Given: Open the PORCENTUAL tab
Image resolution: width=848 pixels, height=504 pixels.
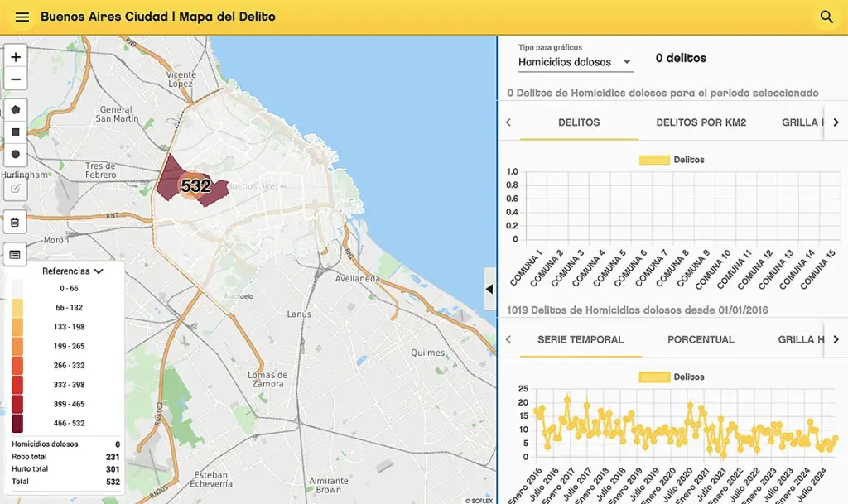Looking at the screenshot, I should (701, 339).
